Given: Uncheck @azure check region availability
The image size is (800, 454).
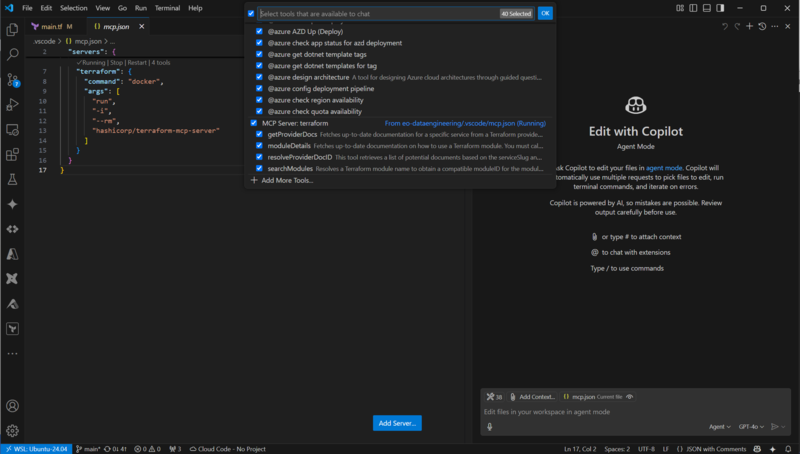Looking at the screenshot, I should [x=259, y=100].
